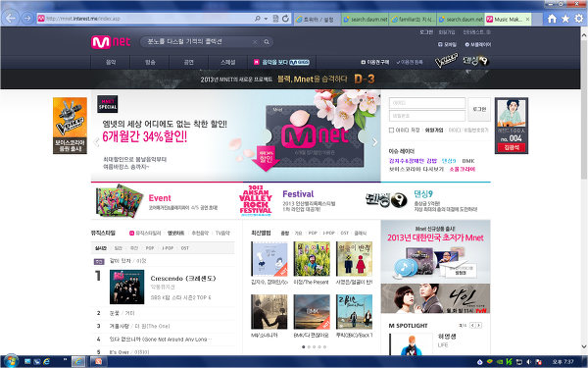Select the first album carousel dot
Image resolution: width=588 pixels, height=368 pixels.
click(304, 347)
